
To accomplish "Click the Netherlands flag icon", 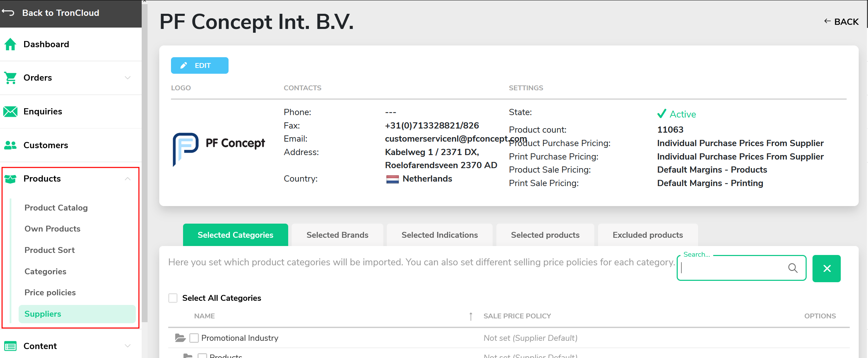I will (x=392, y=179).
